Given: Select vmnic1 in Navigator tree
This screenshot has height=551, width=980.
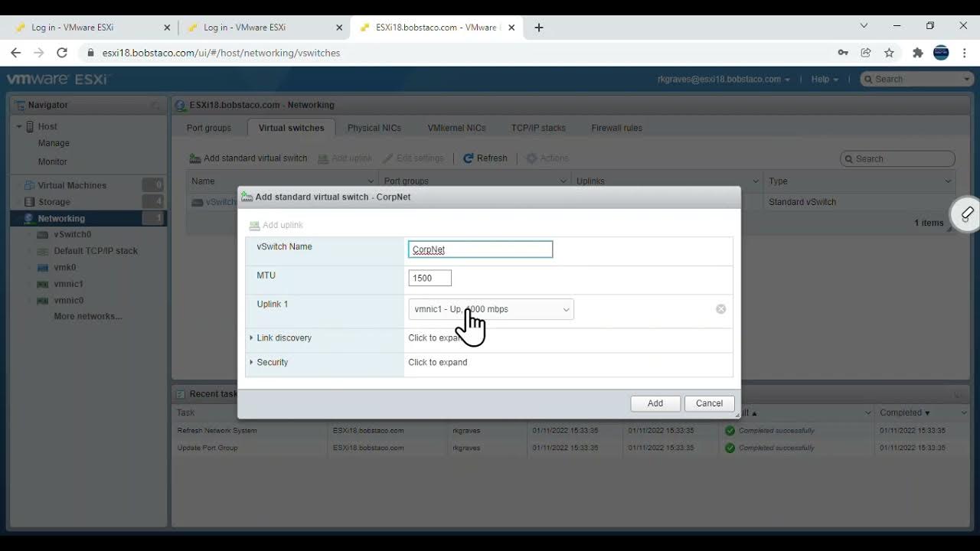Looking at the screenshot, I should pyautogui.click(x=68, y=284).
